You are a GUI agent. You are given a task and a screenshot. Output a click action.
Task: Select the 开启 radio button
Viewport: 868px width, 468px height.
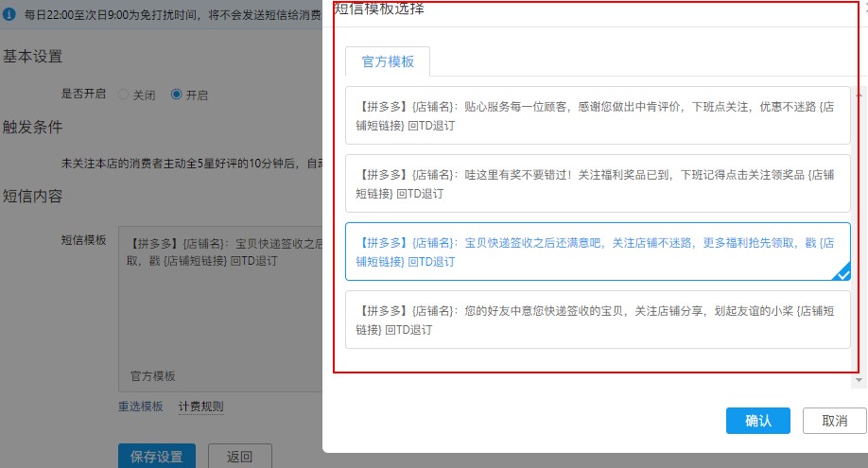(x=176, y=95)
